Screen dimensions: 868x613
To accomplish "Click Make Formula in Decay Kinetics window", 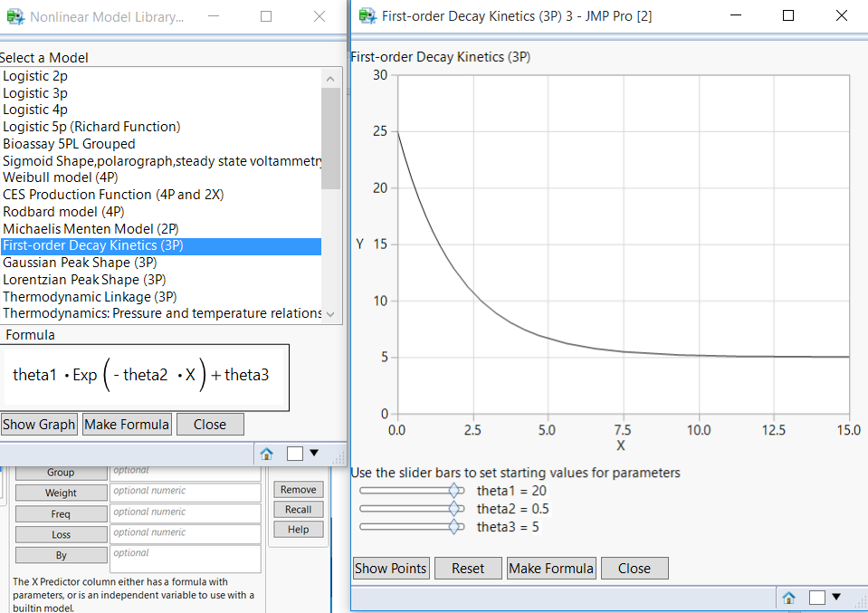I will click(x=551, y=568).
